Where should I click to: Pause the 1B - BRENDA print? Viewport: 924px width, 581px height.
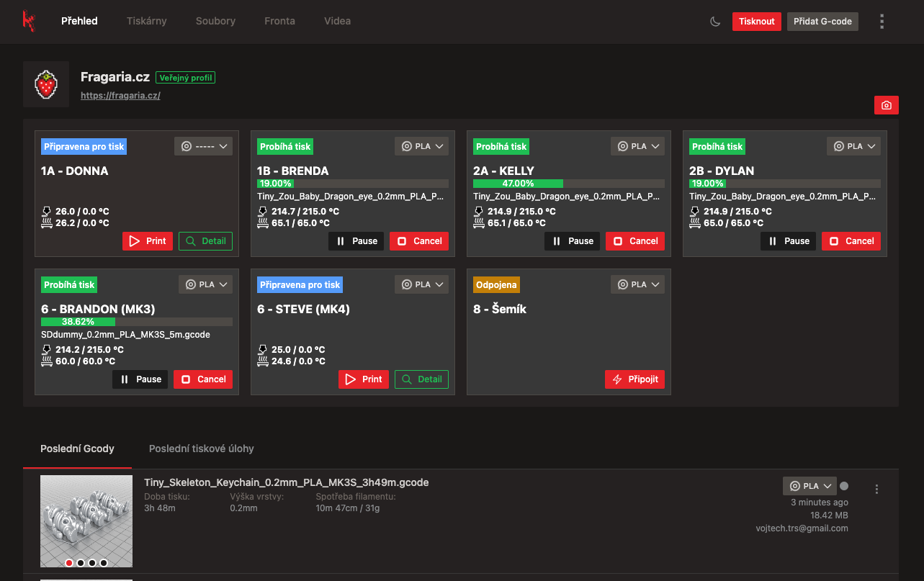click(356, 241)
